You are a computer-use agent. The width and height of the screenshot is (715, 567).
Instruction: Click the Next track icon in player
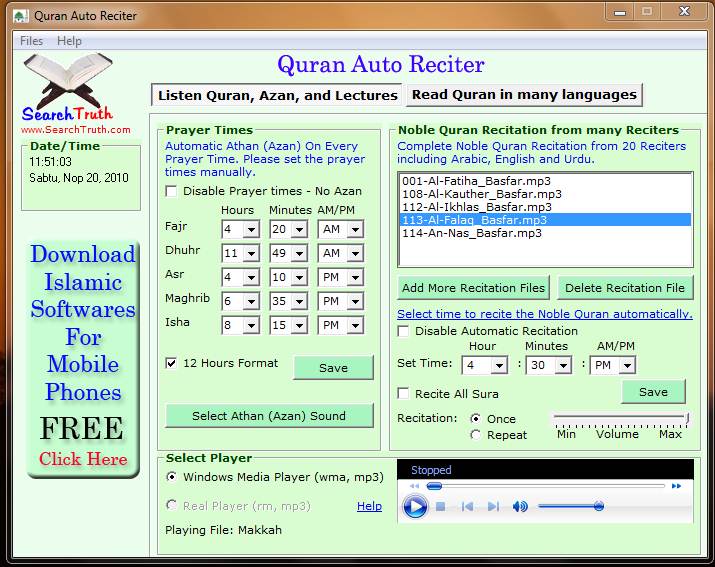coord(493,506)
